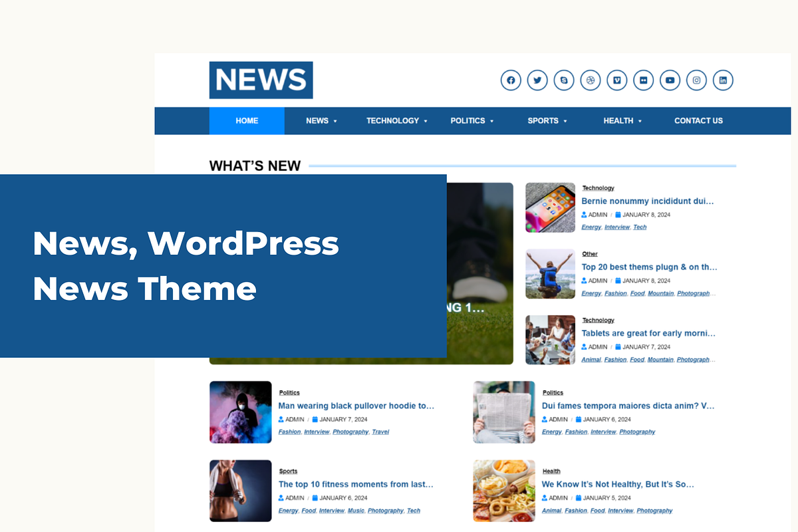Screen dimensions: 798x532
Task: Open the Facebook social icon
Action: (511, 80)
